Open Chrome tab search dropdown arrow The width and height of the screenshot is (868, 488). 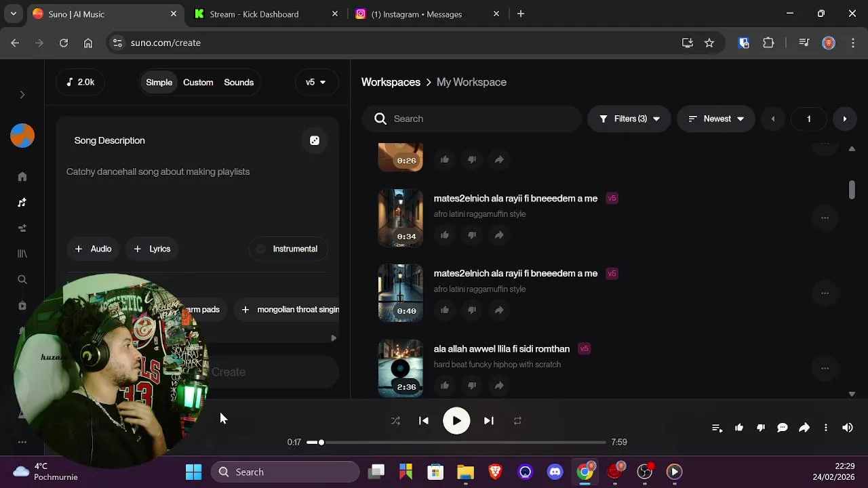13,14
